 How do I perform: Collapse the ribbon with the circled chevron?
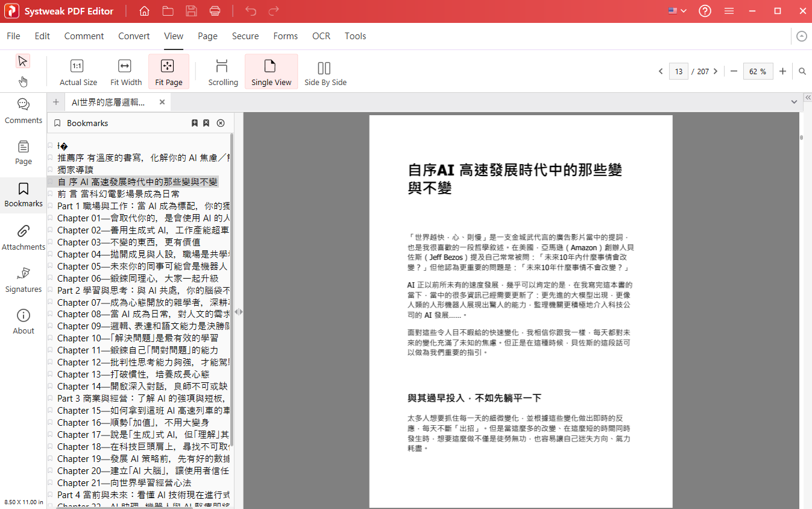(801, 36)
